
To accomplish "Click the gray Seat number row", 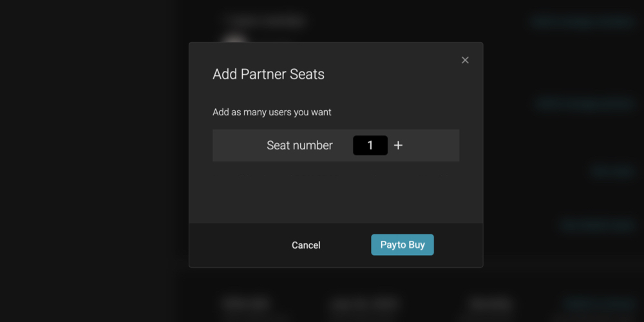I will click(336, 146).
